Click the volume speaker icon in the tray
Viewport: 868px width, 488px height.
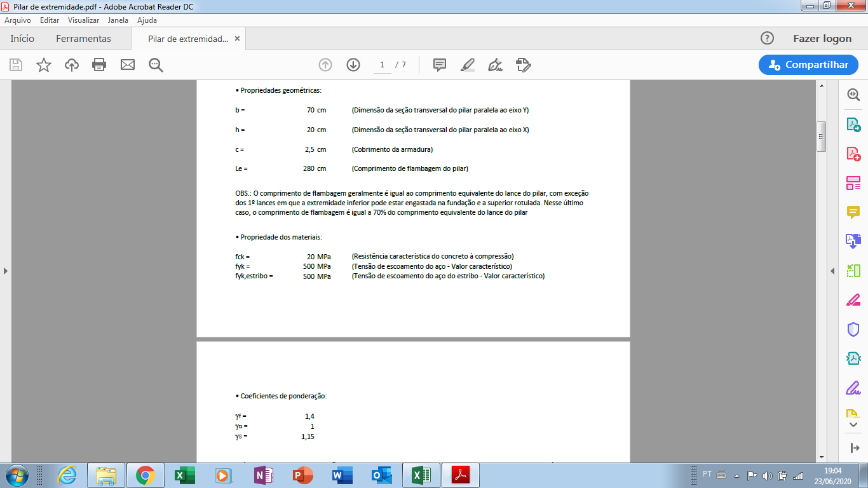click(767, 475)
